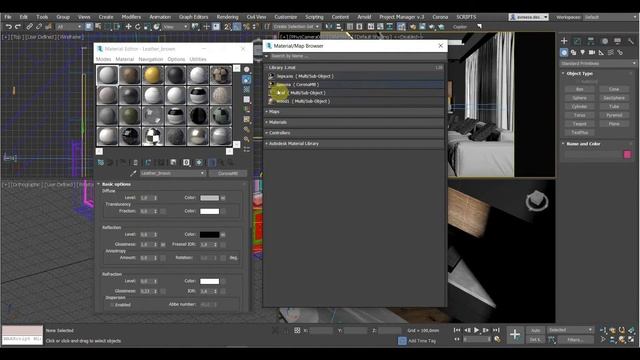
Task: Click the large plus Set Key button
Action: [515, 335]
